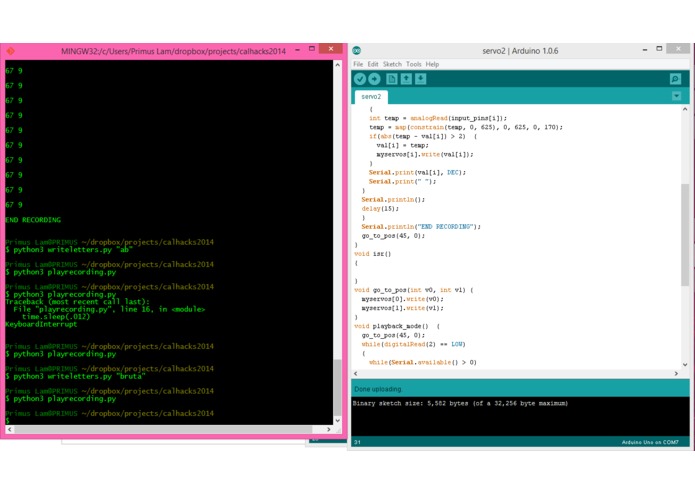
Task: Close the MINGW32 terminal window
Action: 331,49
